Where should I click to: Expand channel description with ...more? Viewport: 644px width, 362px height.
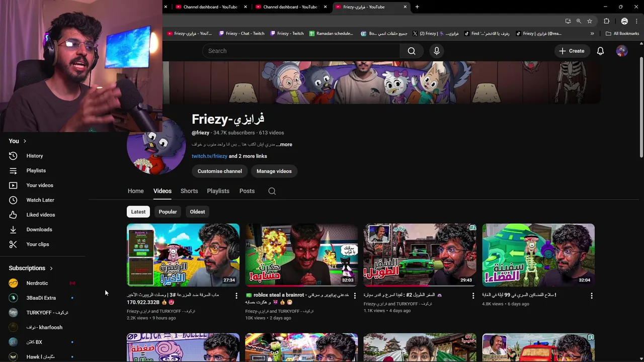pyautogui.click(x=284, y=144)
